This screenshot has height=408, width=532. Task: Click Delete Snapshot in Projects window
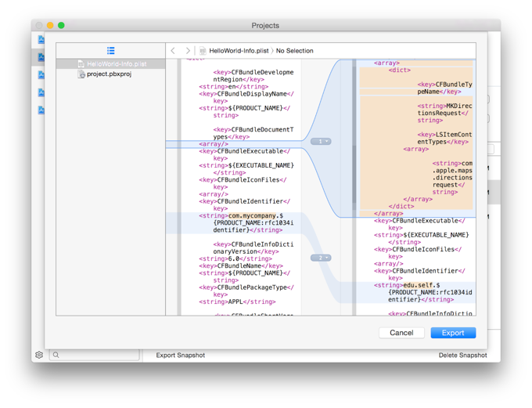point(462,355)
